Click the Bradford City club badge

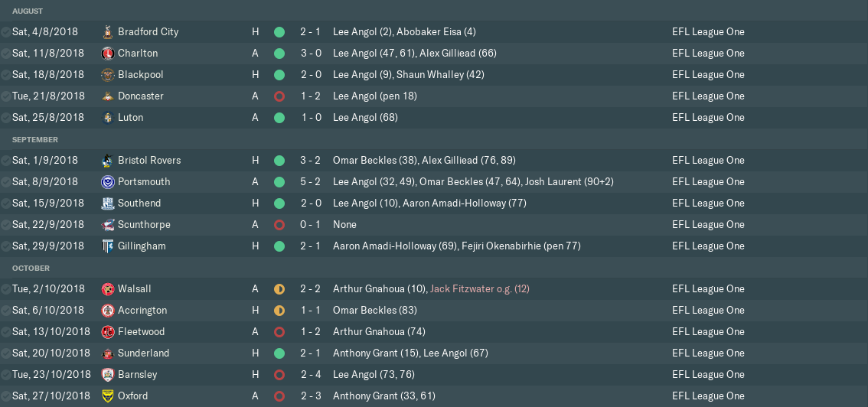pyautogui.click(x=108, y=32)
